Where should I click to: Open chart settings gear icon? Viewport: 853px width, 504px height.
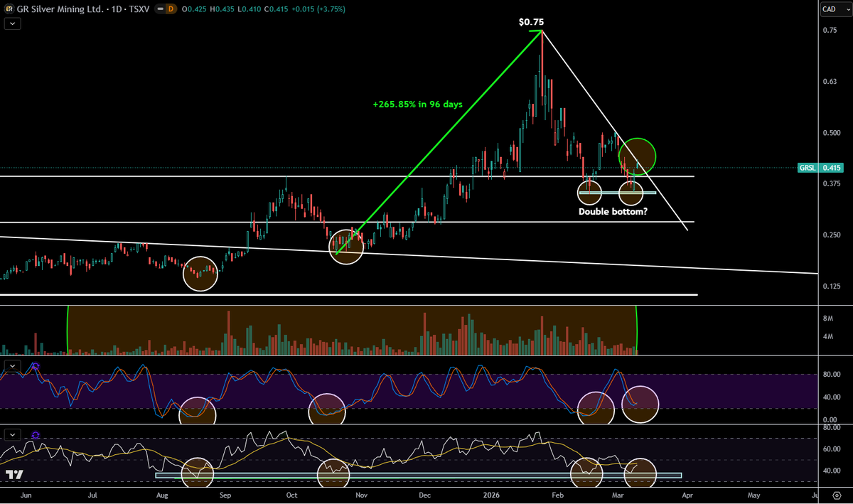[837, 495]
